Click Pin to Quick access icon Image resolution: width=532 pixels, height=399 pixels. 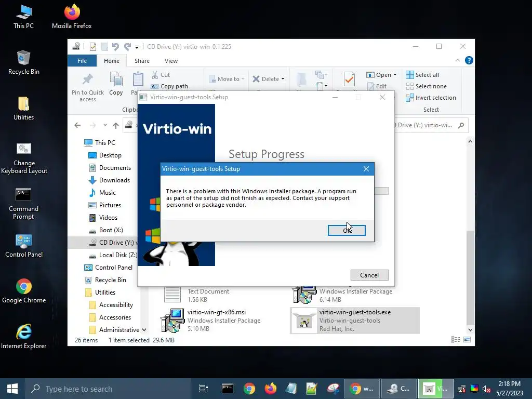pos(87,79)
